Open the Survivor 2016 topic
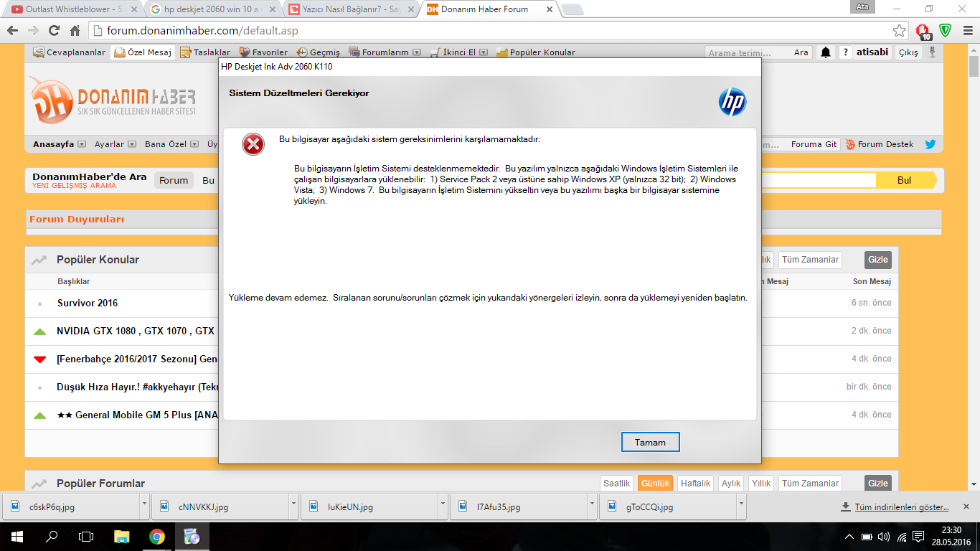Viewport: 980px width, 551px height. (88, 303)
